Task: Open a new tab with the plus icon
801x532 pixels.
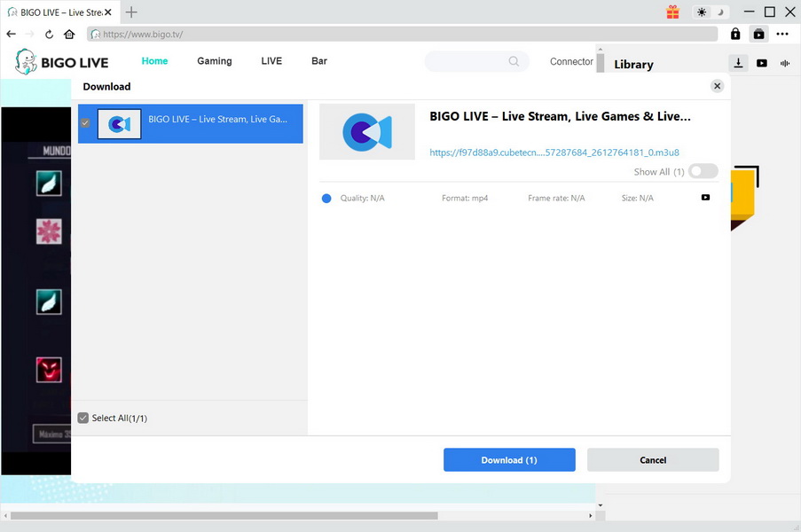Action: coord(131,12)
